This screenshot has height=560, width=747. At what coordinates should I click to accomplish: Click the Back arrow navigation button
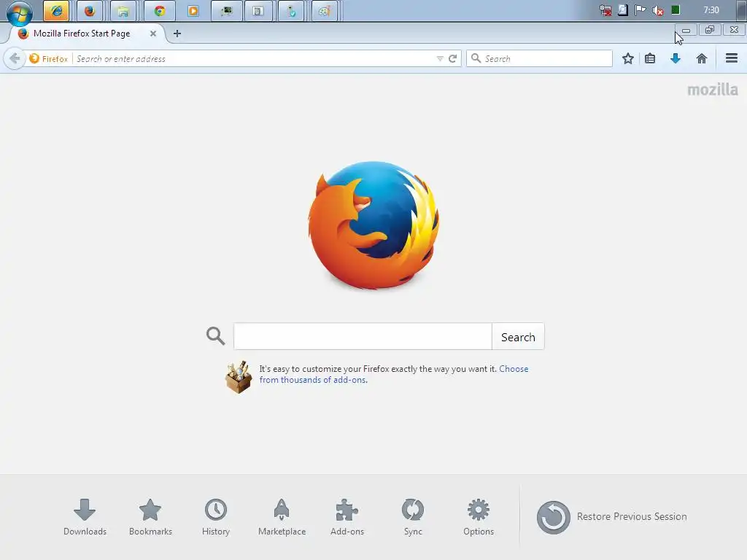pyautogui.click(x=15, y=58)
